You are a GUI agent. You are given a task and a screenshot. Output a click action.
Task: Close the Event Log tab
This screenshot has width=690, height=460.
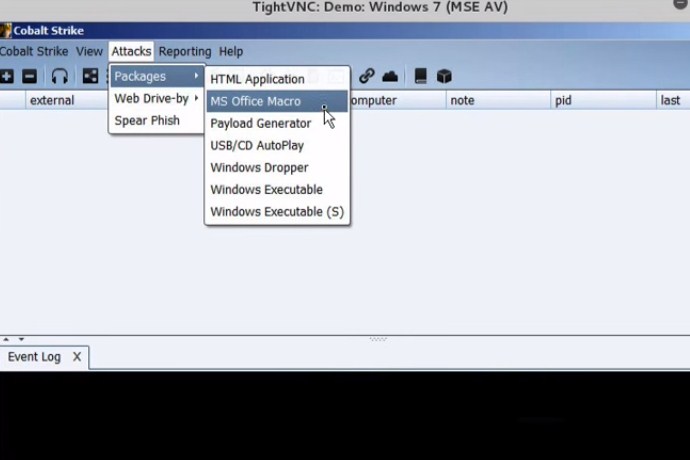pos(77,357)
